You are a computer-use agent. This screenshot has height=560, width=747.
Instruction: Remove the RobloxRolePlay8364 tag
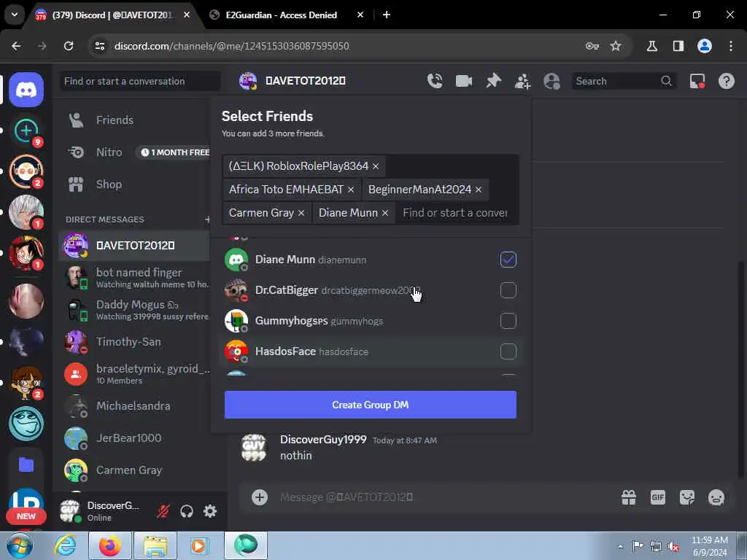pos(376,166)
